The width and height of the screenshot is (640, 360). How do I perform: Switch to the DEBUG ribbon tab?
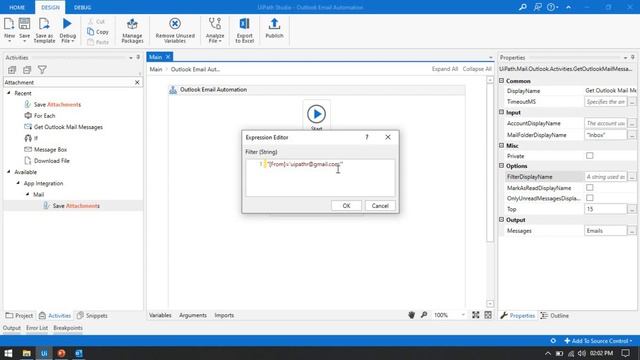coord(82,7)
